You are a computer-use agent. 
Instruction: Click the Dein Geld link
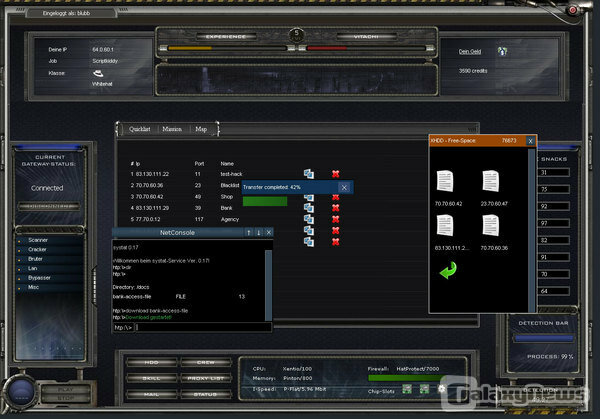point(470,52)
